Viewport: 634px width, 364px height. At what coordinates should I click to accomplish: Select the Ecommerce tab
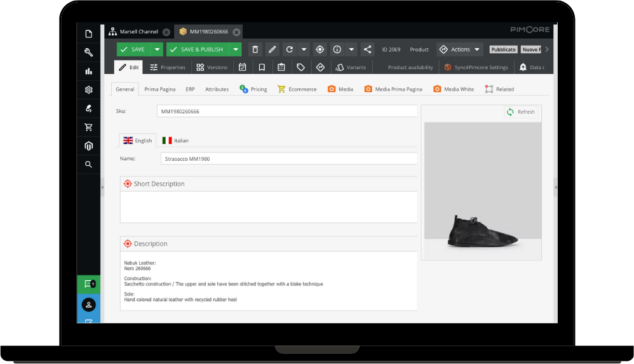(297, 89)
